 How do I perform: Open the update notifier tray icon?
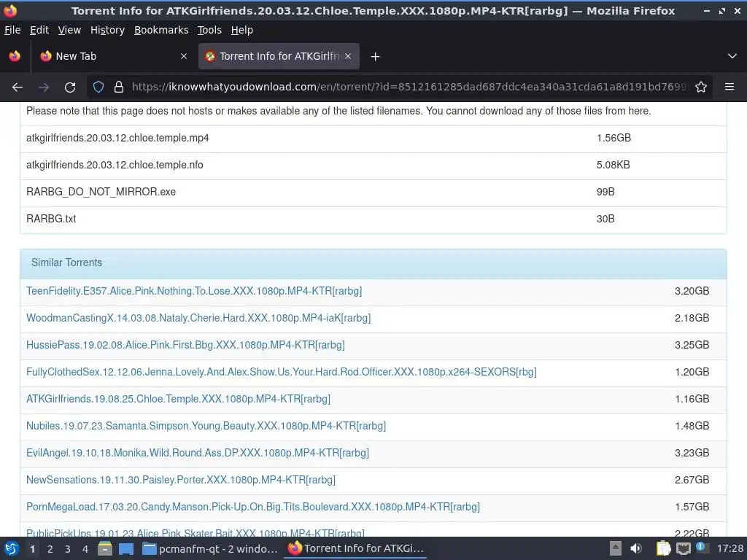(701, 548)
